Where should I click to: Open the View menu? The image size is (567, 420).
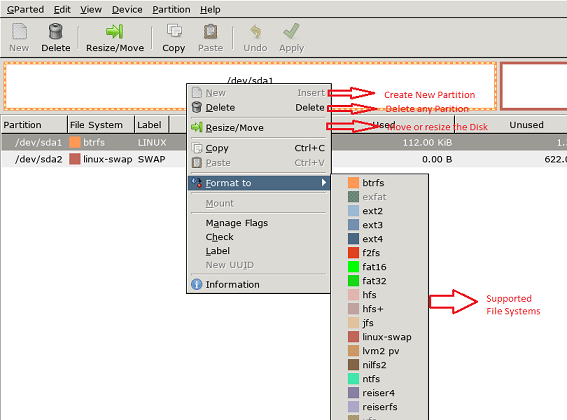[91, 9]
